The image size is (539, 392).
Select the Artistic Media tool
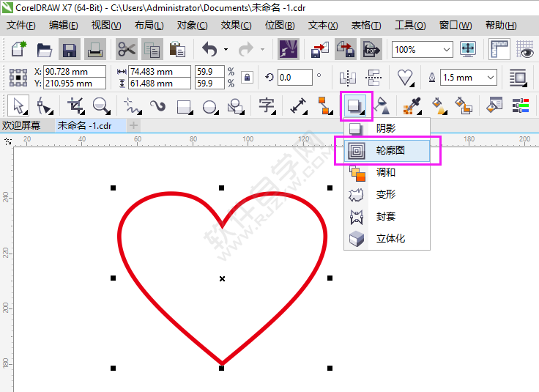157,106
